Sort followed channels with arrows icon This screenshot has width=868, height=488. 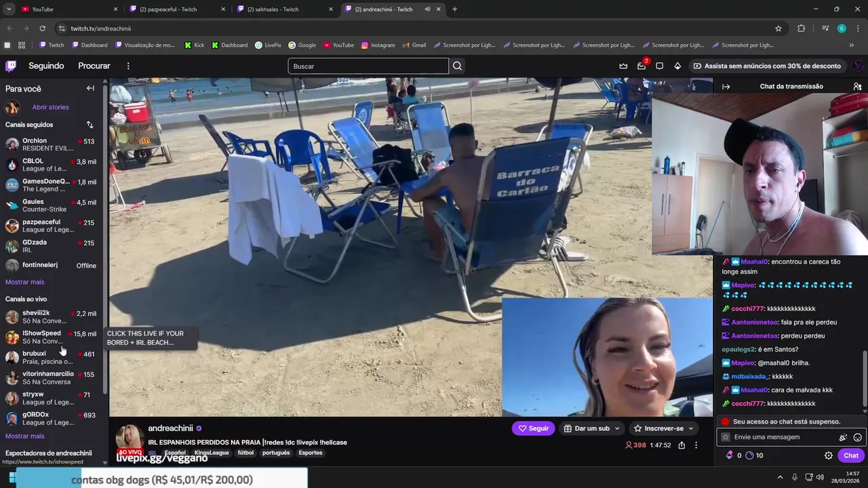tap(90, 125)
